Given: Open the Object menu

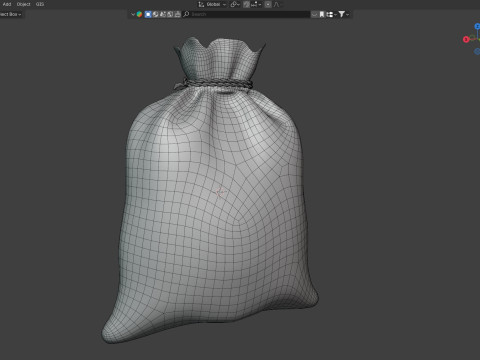Looking at the screenshot, I should [x=23, y=4].
